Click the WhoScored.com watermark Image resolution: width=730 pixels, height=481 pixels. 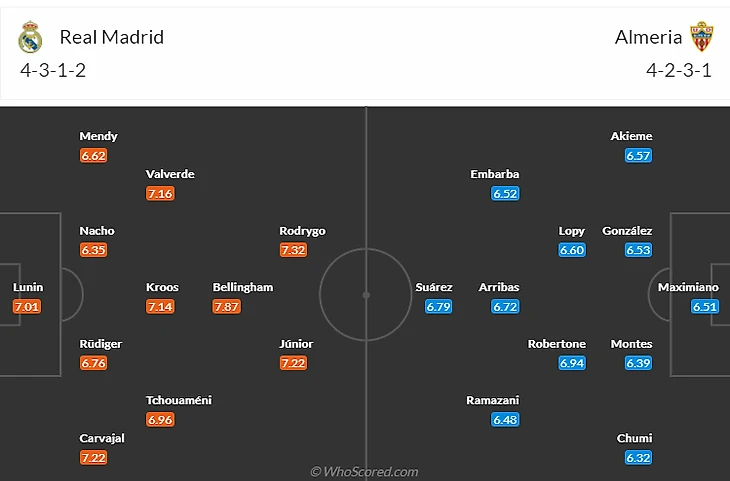364,471
